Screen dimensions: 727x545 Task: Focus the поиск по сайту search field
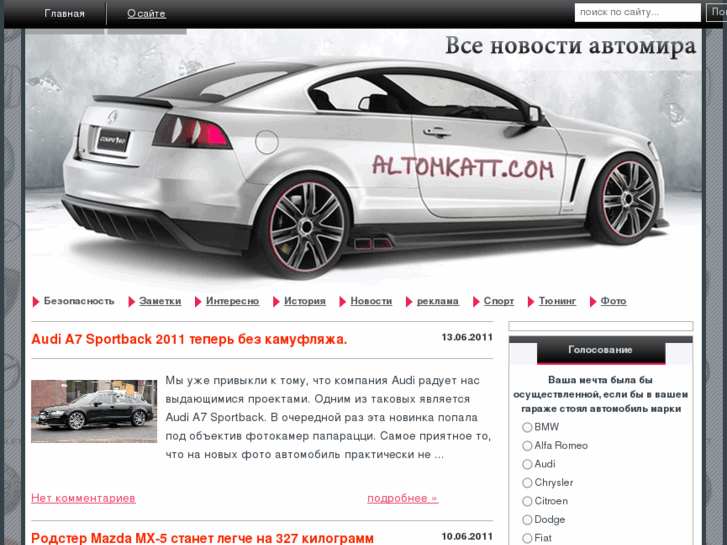pos(638,13)
